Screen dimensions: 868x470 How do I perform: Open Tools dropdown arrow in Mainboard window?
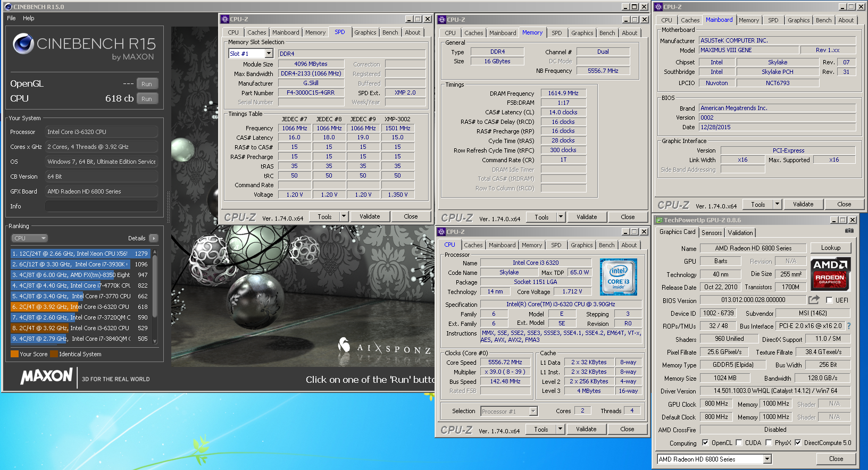777,204
